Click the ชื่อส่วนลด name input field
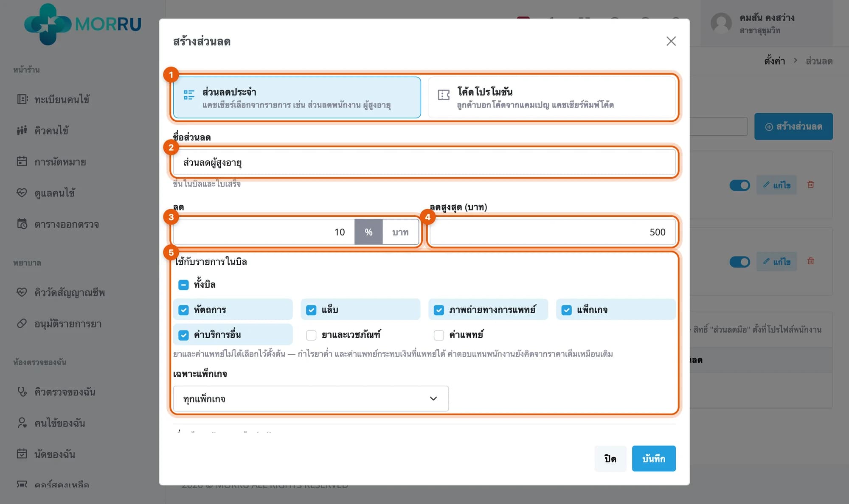849x504 pixels. click(x=424, y=162)
